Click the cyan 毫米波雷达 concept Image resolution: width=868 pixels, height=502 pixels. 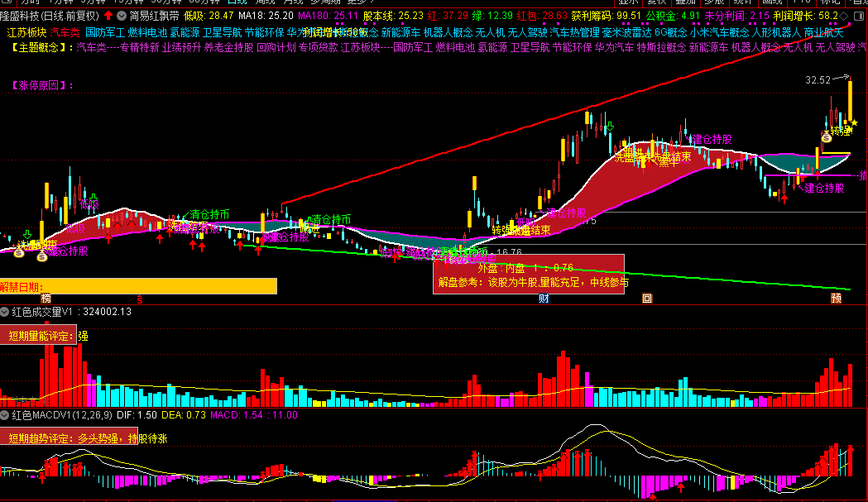click(x=627, y=32)
